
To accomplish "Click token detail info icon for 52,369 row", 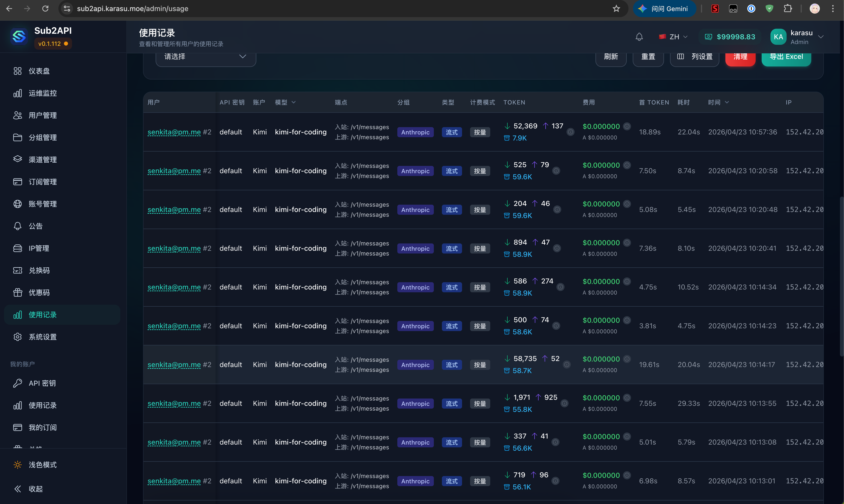I will tap(571, 132).
